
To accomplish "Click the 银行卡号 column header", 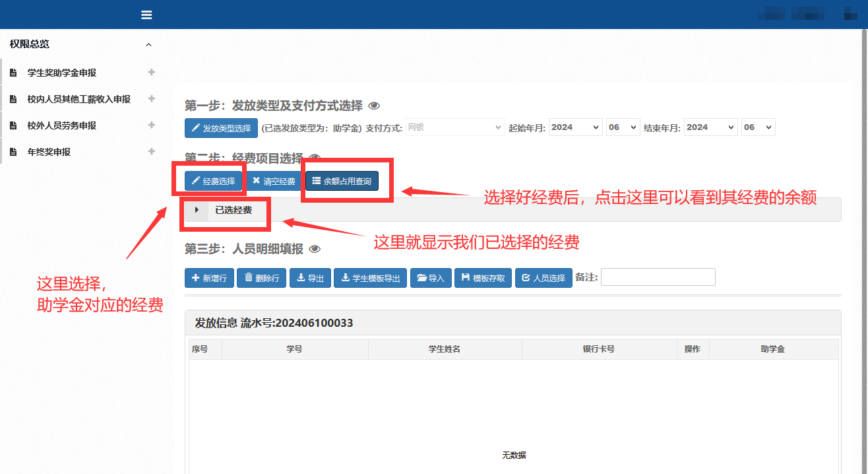I will pos(599,349).
